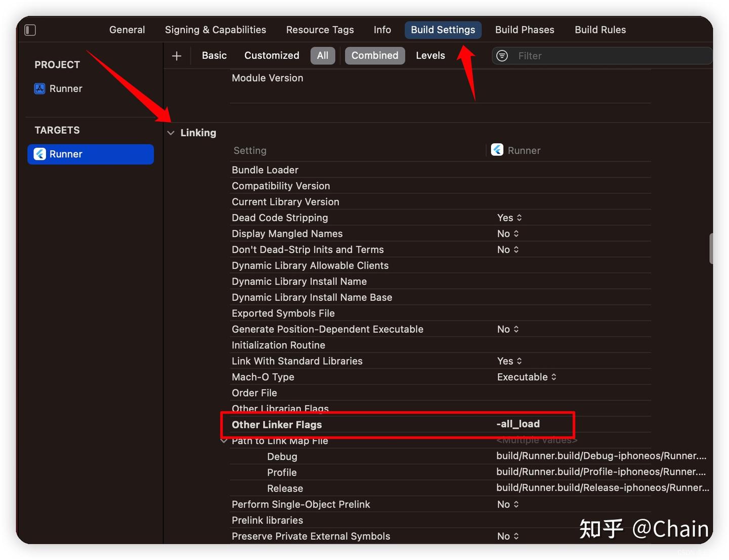Viewport: 729px width, 560px height.
Task: Select the All settings filter
Action: (323, 56)
